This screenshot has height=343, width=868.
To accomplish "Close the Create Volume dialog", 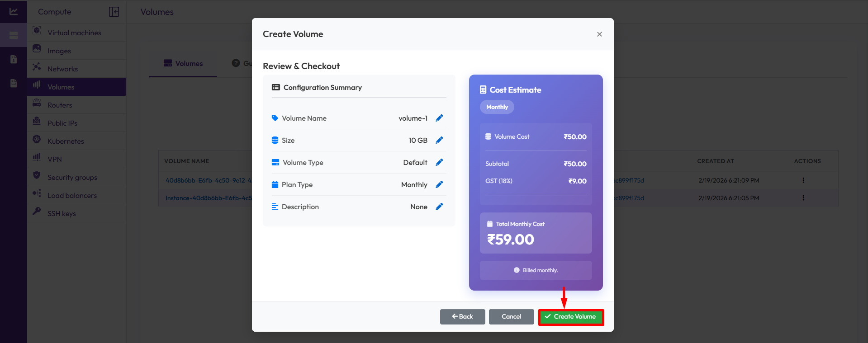I will tap(599, 34).
